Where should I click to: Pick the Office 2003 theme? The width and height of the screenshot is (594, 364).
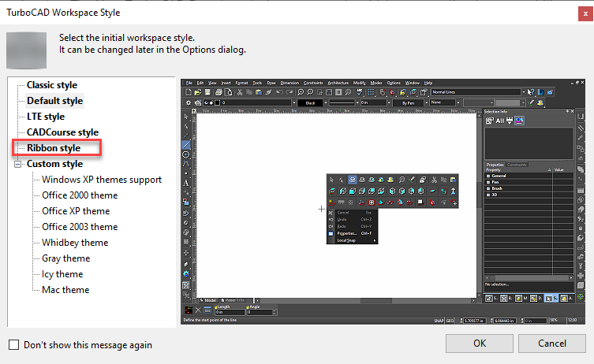(x=80, y=227)
